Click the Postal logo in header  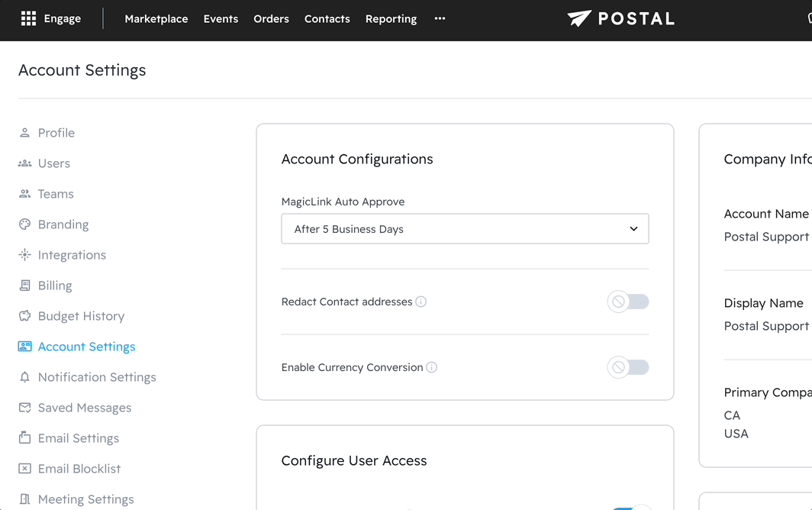pyautogui.click(x=621, y=18)
